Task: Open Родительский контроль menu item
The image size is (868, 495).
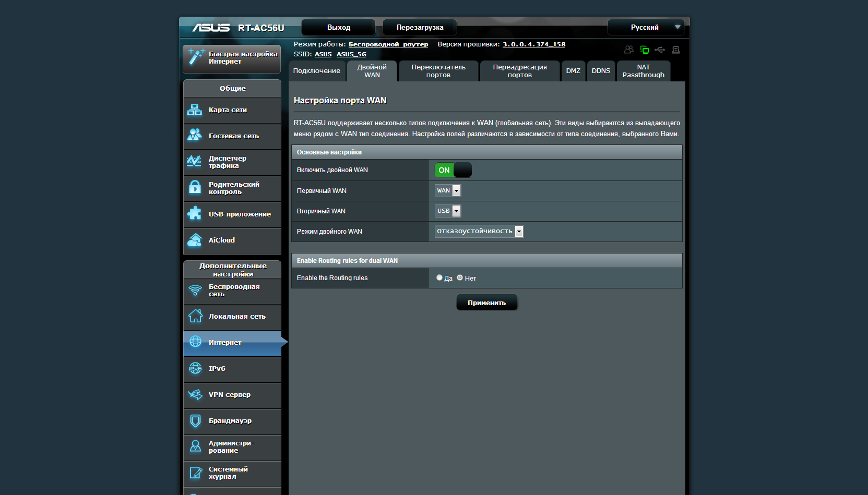Action: (232, 188)
